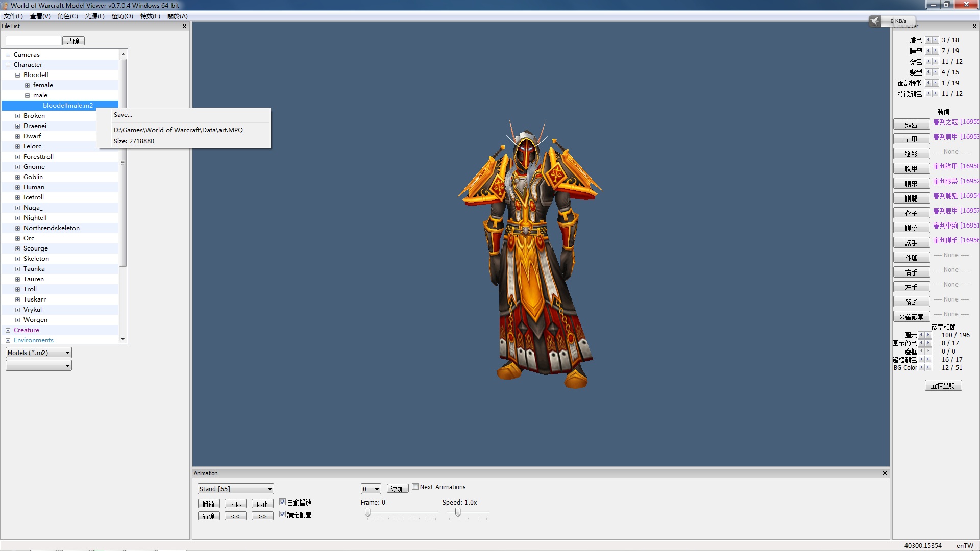This screenshot has width=980, height=551.
Task: Click the 頭盔 helmet equipment button
Action: [x=912, y=124]
